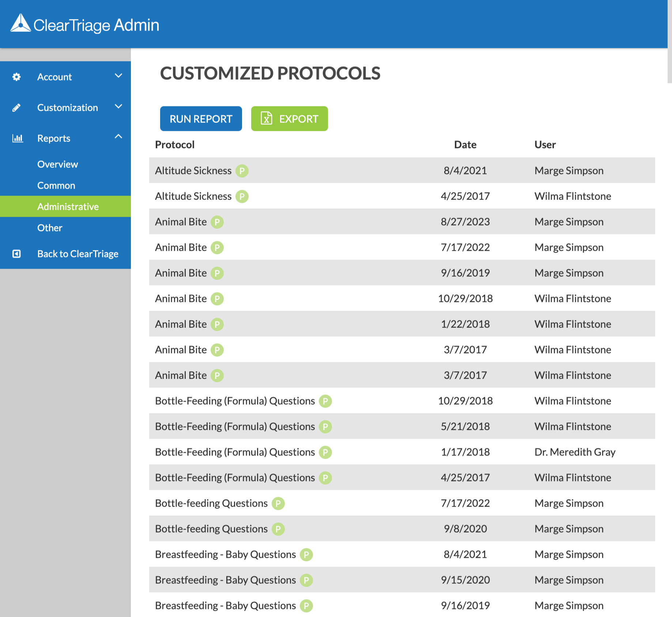Click the page's vertical scrollbar
This screenshot has width=672, height=617.
click(x=669, y=42)
